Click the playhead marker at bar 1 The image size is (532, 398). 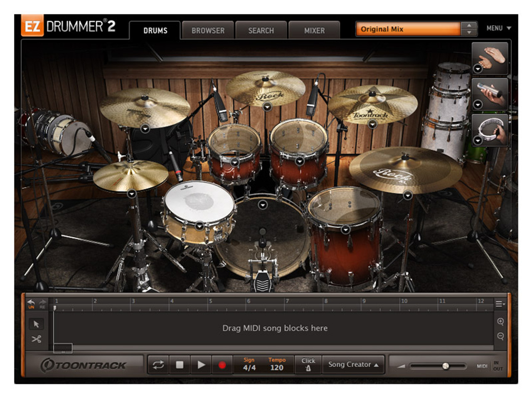coord(54,308)
